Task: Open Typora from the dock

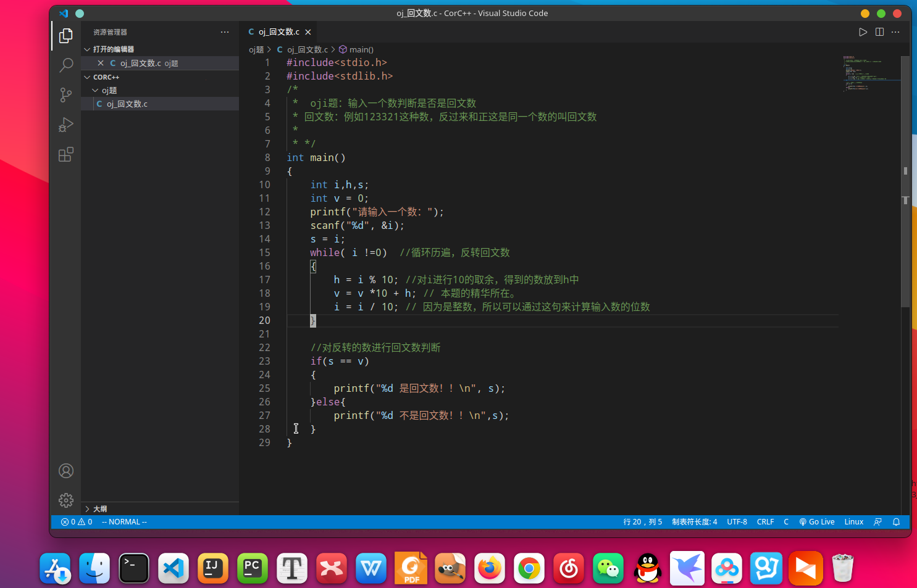Action: pyautogui.click(x=292, y=568)
